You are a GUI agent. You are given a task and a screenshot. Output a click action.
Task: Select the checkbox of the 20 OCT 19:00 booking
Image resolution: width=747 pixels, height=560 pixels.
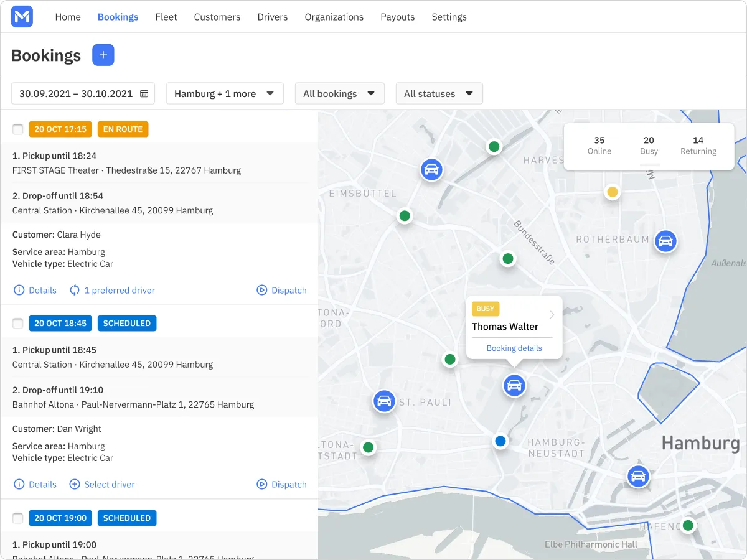tap(18, 518)
